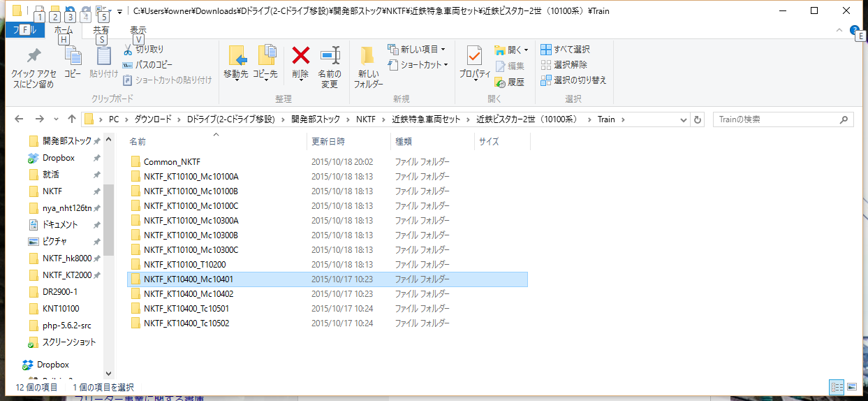Expand the recent locations dropdown arrow
This screenshot has height=401, width=868.
click(57, 119)
